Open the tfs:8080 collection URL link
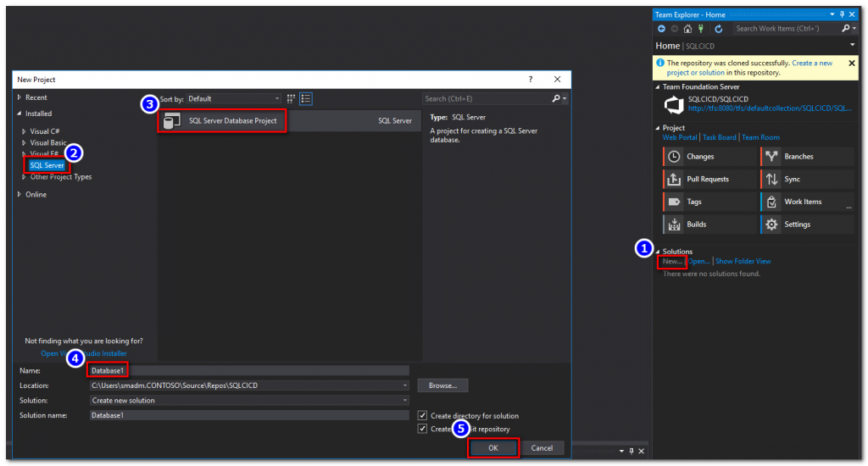This screenshot has width=868, height=466. (770, 108)
